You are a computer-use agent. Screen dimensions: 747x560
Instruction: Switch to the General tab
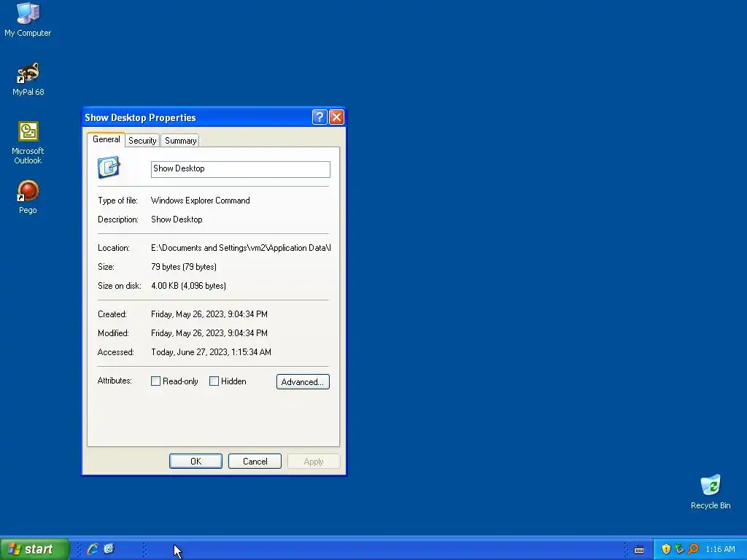click(107, 139)
